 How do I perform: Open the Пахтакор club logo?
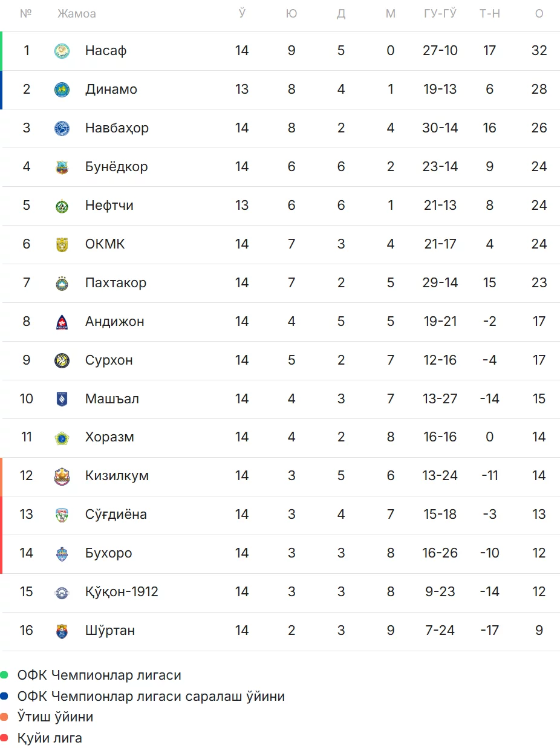tap(62, 283)
